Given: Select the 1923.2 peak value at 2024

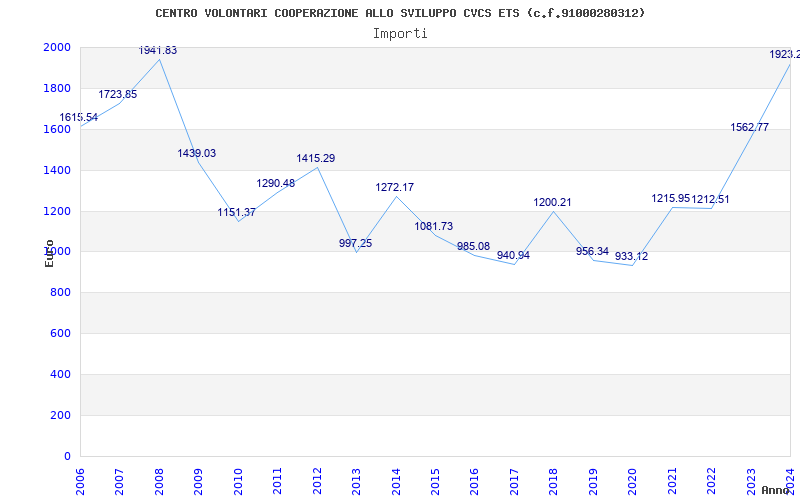Looking at the screenshot, I should 784,55.
